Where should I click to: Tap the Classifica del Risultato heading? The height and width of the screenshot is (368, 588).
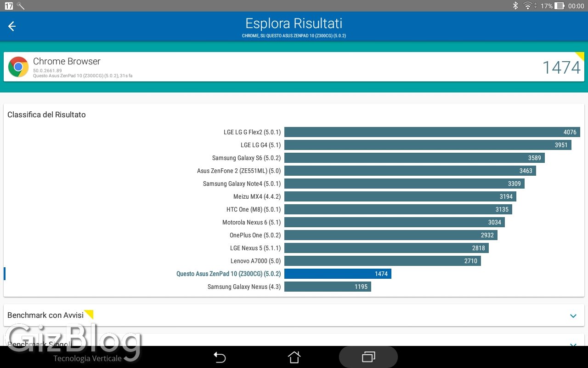(x=46, y=115)
